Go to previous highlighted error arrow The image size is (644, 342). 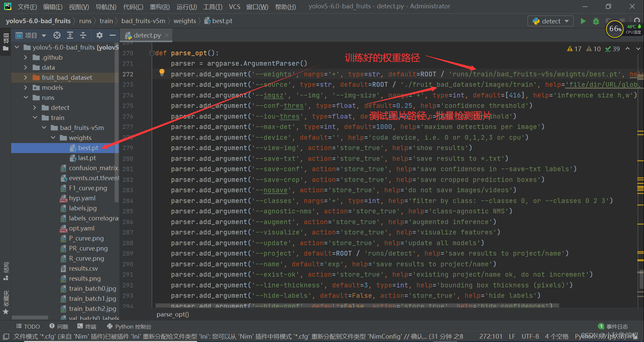point(628,49)
